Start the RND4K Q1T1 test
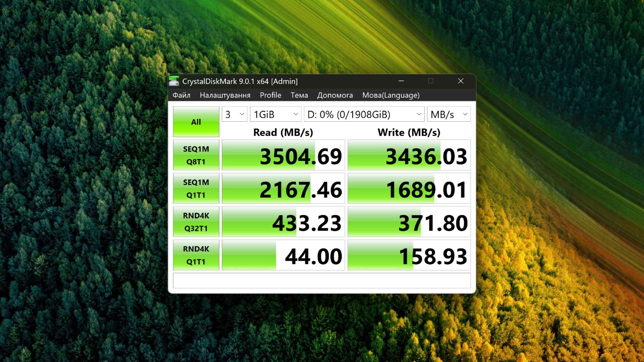 click(196, 255)
